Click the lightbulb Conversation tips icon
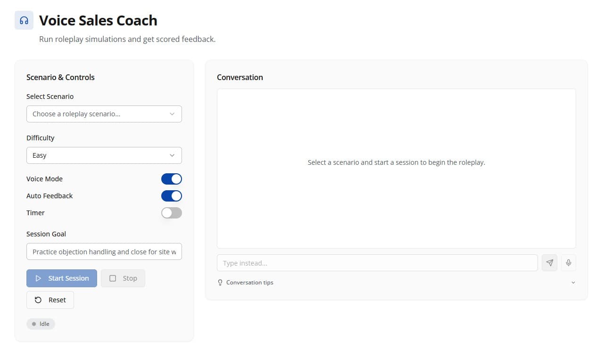The width and height of the screenshot is (612, 364). click(x=220, y=282)
